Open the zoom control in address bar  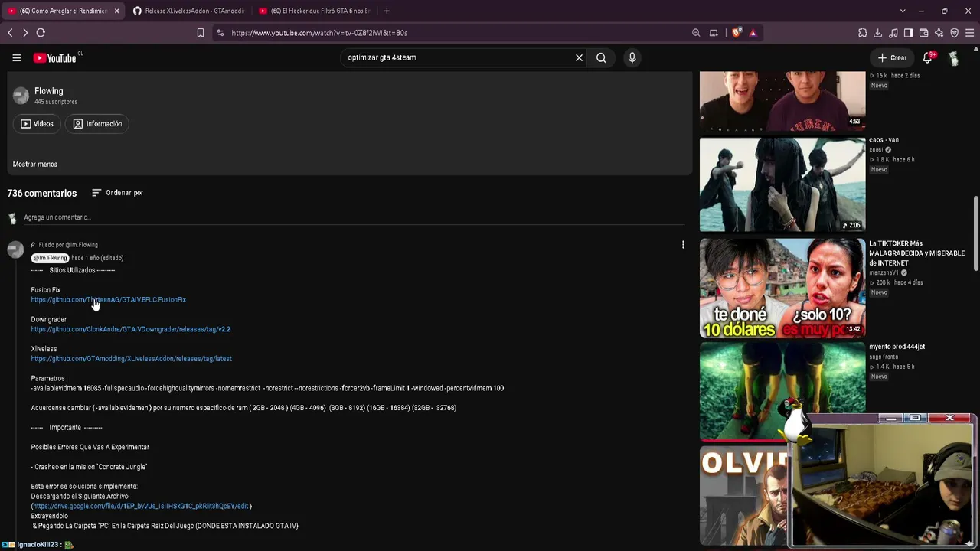696,33
